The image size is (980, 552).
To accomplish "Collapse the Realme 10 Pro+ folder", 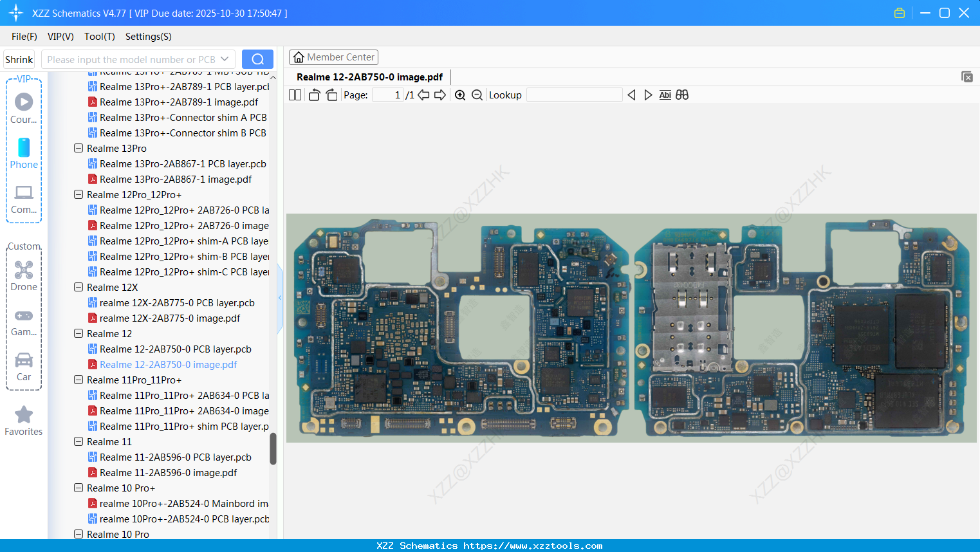I will click(79, 488).
